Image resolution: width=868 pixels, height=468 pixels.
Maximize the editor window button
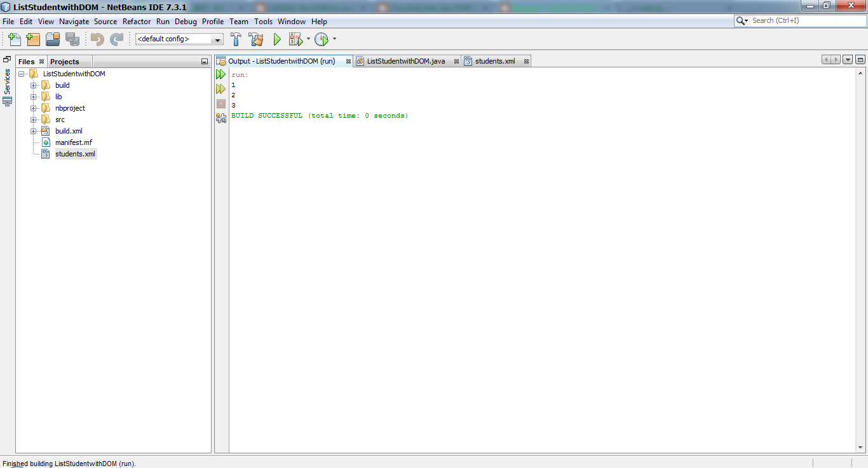point(860,60)
